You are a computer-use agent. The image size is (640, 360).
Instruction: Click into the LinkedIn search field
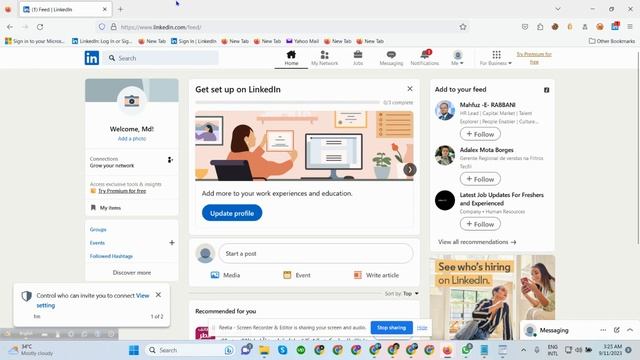click(162, 58)
